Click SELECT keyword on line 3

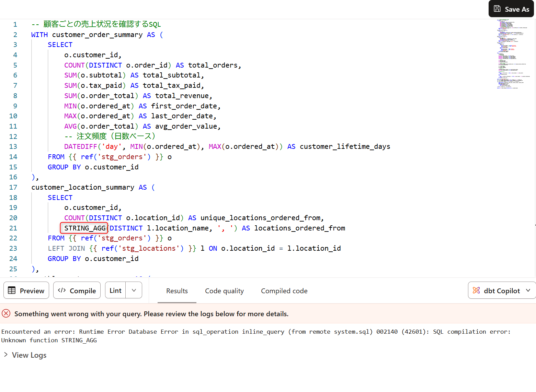[60, 45]
